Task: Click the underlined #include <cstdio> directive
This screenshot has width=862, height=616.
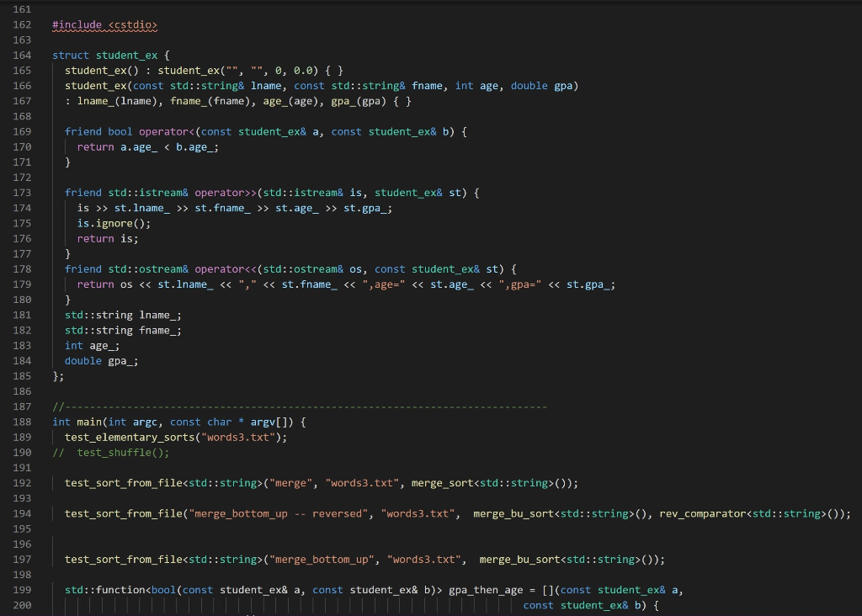Action: [104, 24]
